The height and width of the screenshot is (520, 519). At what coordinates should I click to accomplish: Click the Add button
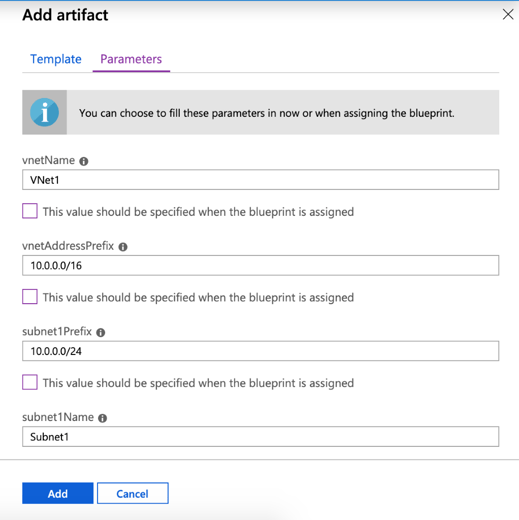point(58,493)
